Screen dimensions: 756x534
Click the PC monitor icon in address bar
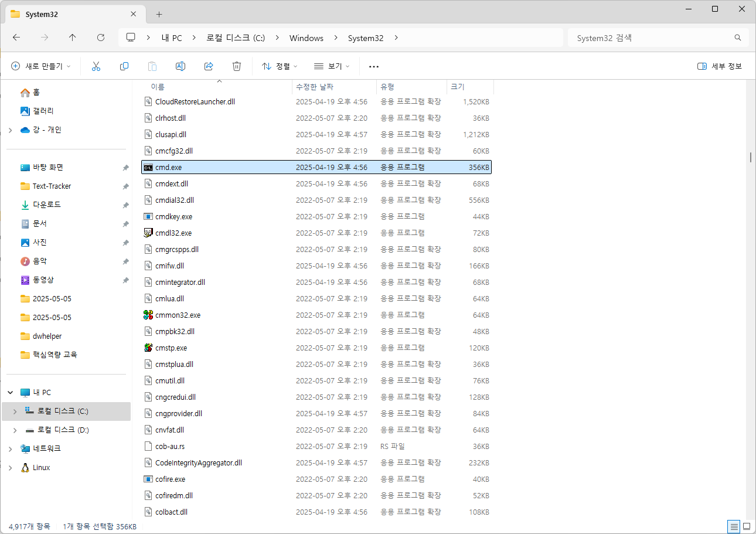[131, 38]
